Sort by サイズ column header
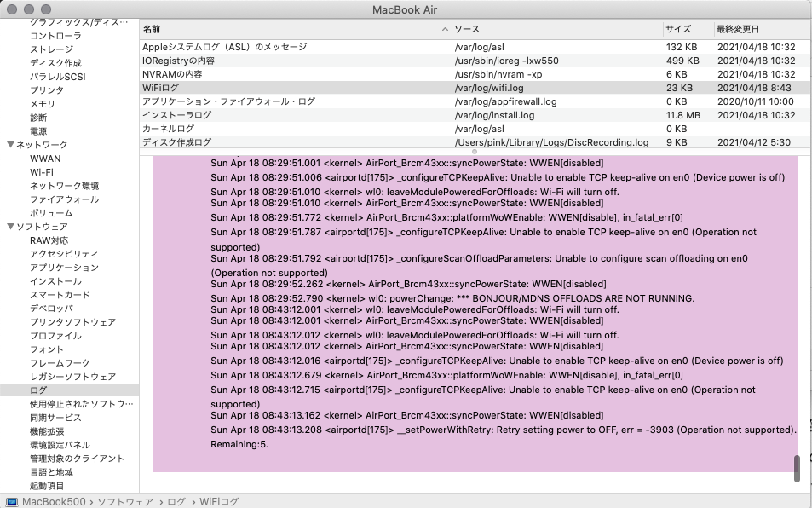The height and width of the screenshot is (508, 812). pos(688,30)
